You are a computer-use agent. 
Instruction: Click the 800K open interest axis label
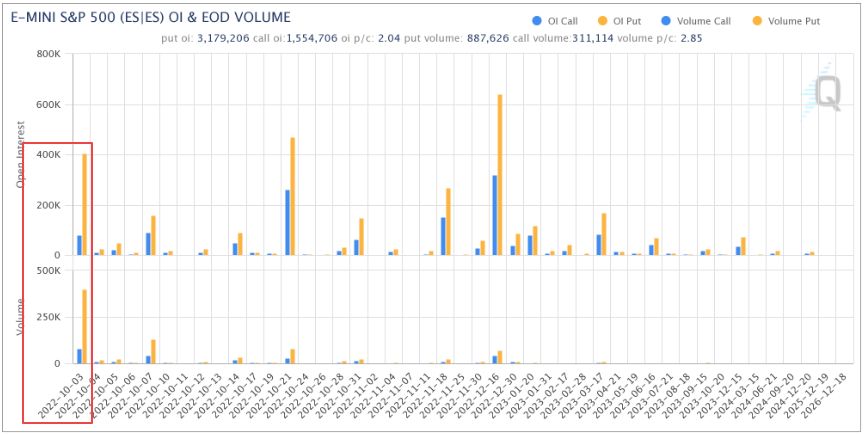tap(47, 54)
